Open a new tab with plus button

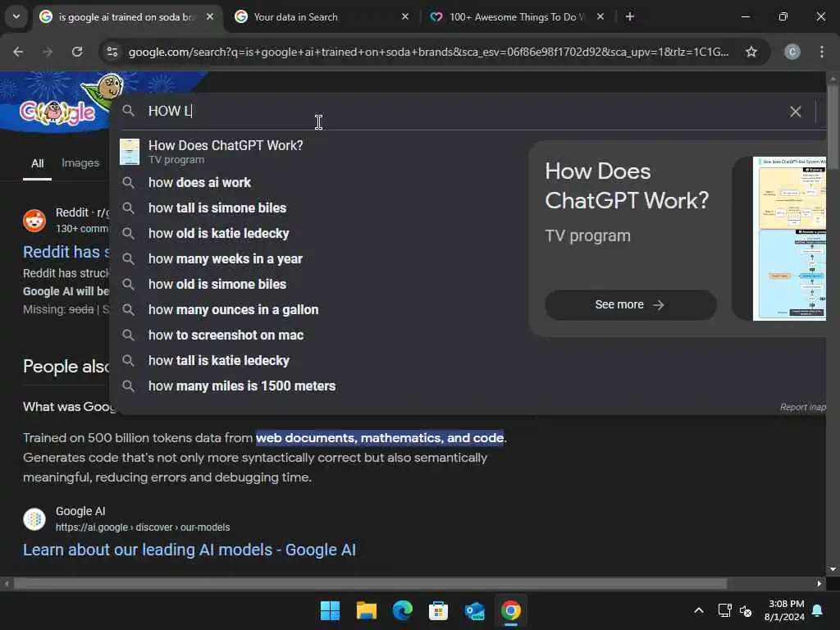tap(630, 16)
